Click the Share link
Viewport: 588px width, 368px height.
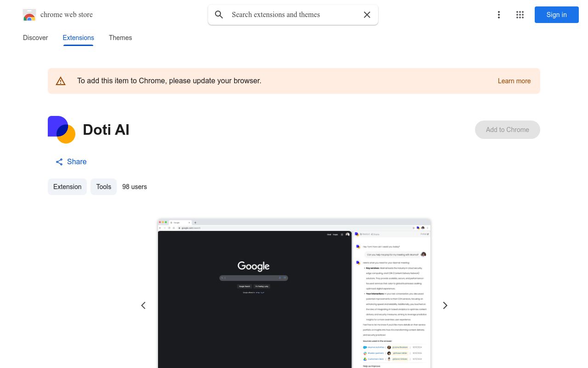71,161
